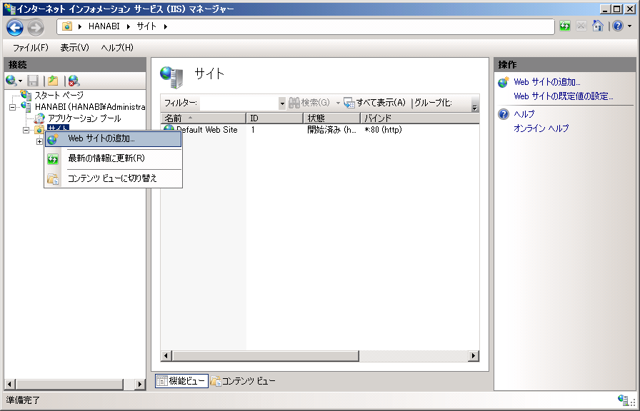Expand the child node under サイト

pos(39,142)
